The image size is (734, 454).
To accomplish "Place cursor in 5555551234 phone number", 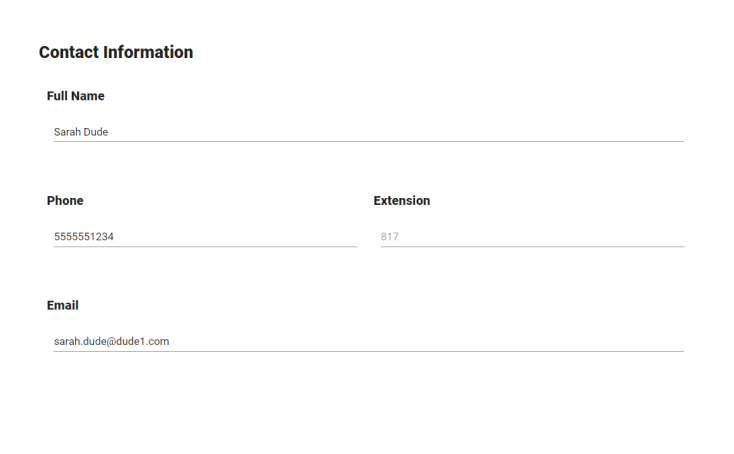I will [84, 237].
